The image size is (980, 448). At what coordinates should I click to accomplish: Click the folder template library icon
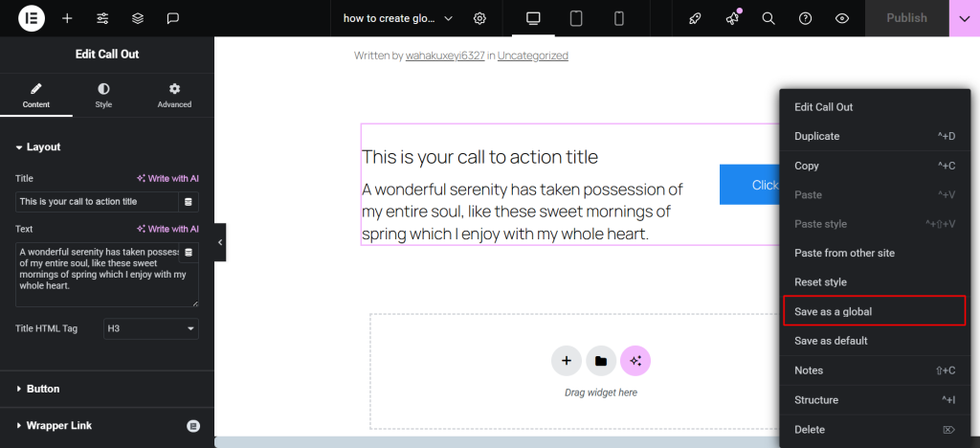(600, 361)
